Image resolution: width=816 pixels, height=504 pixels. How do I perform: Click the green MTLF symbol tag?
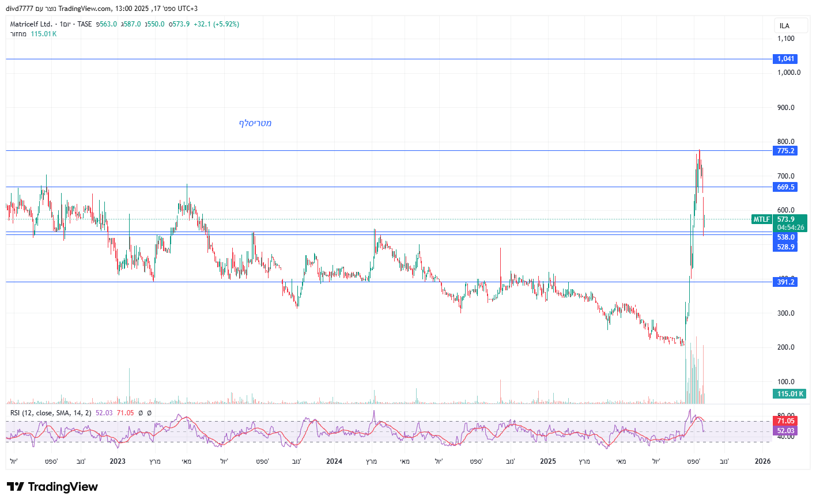(761, 219)
